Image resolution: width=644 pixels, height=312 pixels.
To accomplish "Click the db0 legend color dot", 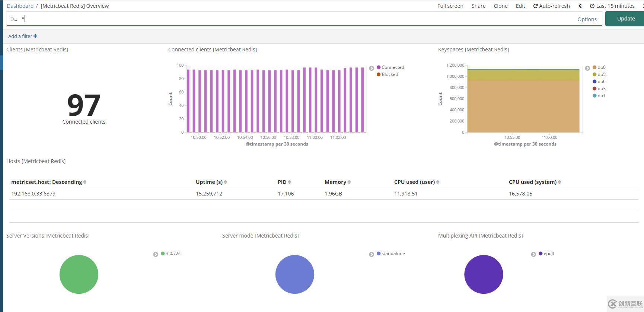I will (594, 67).
